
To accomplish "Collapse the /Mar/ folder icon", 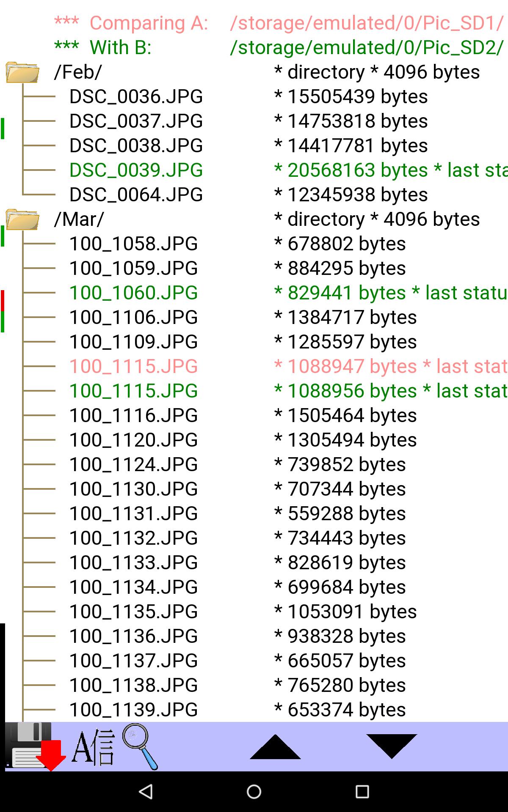I will 22,219.
